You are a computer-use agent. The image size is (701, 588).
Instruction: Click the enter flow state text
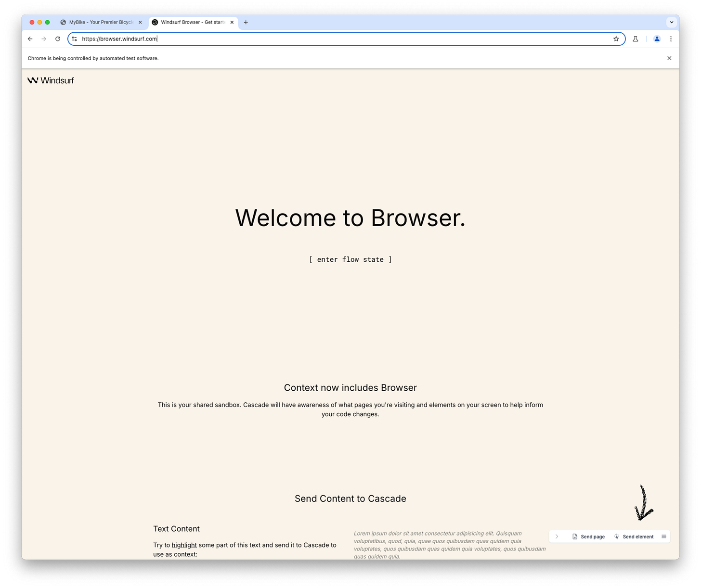click(350, 259)
